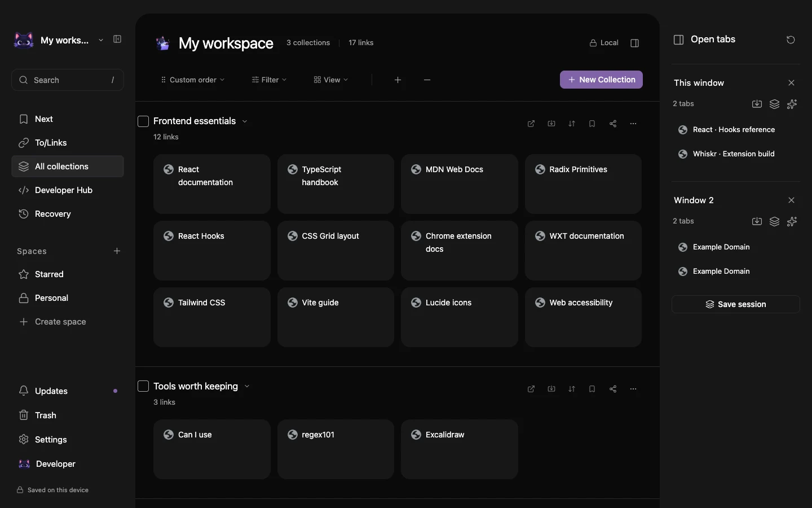Add a new space with the plus icon
The height and width of the screenshot is (508, 812).
pyautogui.click(x=117, y=251)
